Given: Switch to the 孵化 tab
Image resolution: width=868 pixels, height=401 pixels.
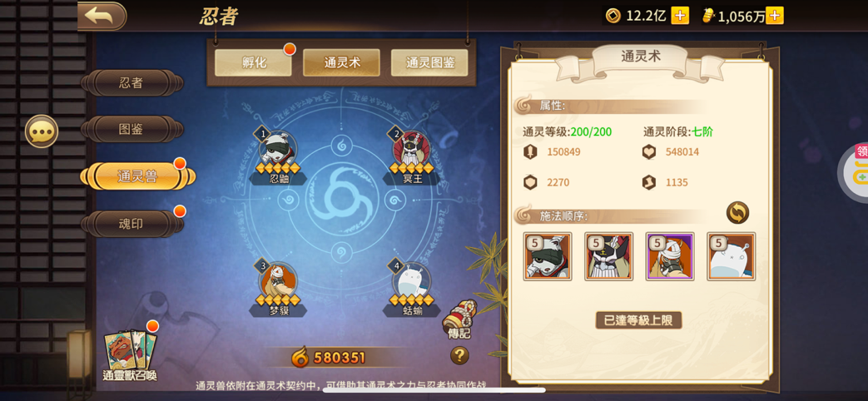Looking at the screenshot, I should coord(254,62).
